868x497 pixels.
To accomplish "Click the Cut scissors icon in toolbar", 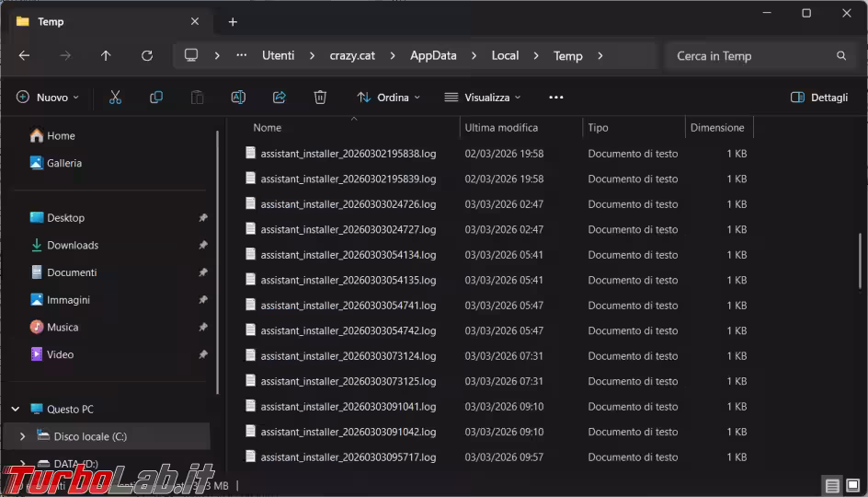I will 115,98.
